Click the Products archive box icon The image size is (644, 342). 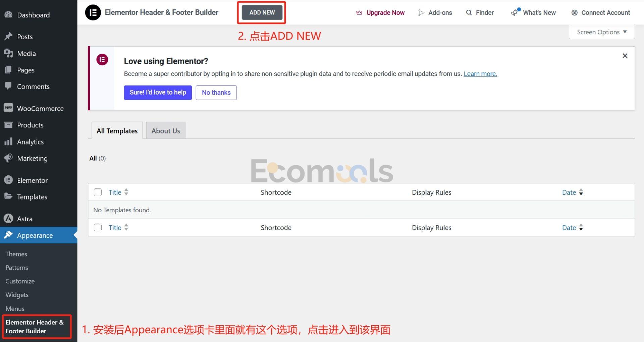pos(8,125)
